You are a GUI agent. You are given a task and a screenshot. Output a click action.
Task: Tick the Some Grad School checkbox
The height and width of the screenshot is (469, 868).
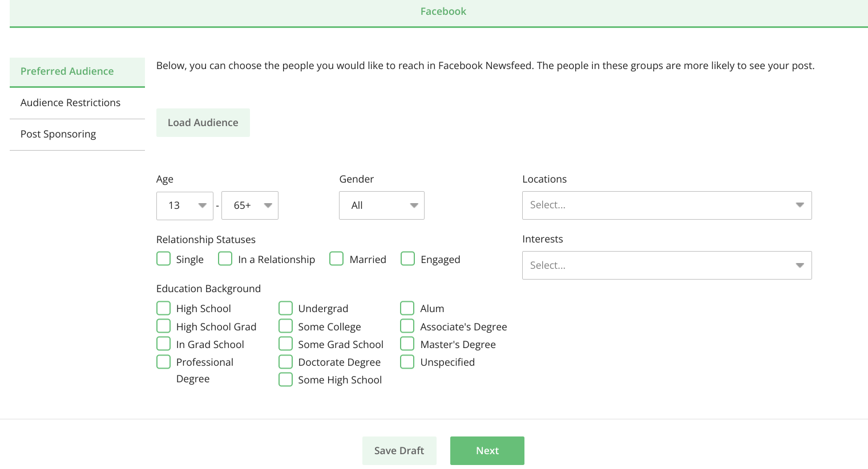[286, 344]
